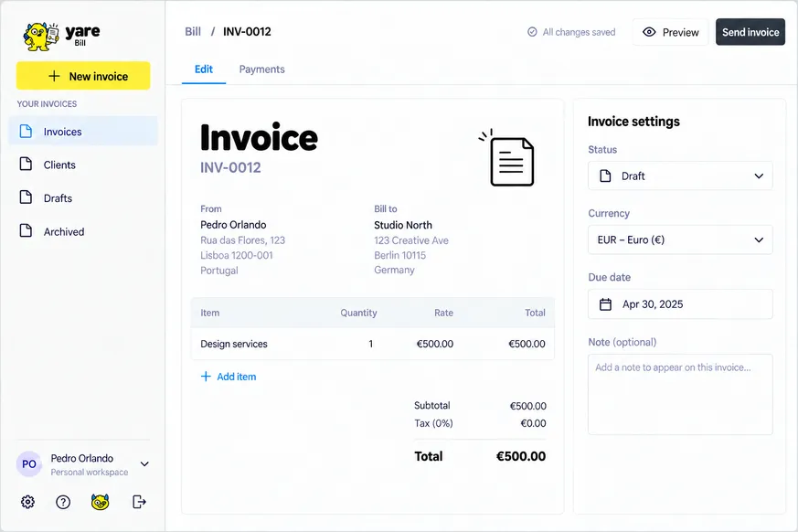Open the Status Draft dropdown
Image resolution: width=798 pixels, height=532 pixels.
(x=680, y=176)
